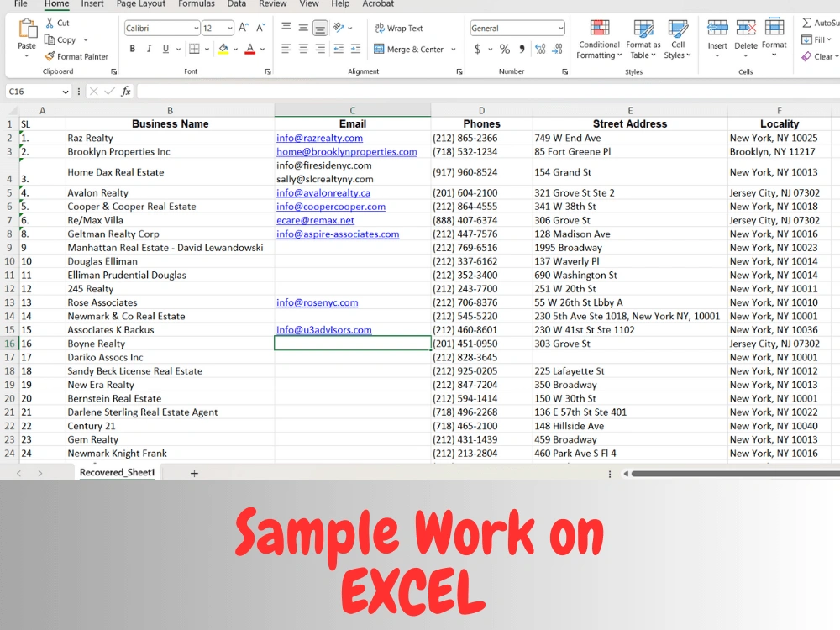Switch to the Formulas tab
The height and width of the screenshot is (630, 840).
point(196,3)
